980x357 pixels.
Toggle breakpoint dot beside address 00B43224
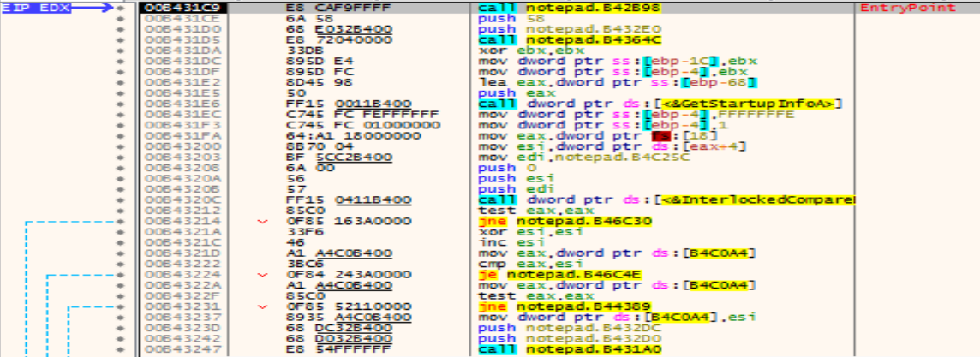pos(121,274)
